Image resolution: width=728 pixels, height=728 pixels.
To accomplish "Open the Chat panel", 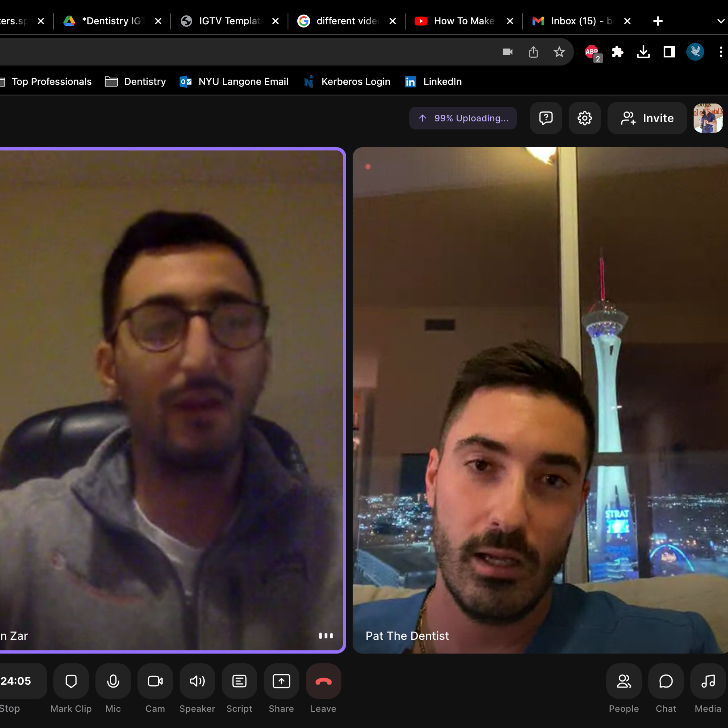I will 666,681.
